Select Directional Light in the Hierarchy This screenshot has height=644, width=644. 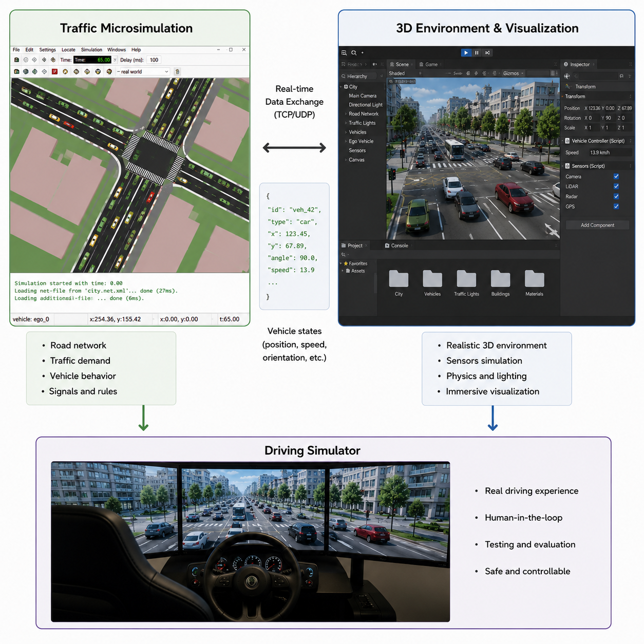pos(366,105)
